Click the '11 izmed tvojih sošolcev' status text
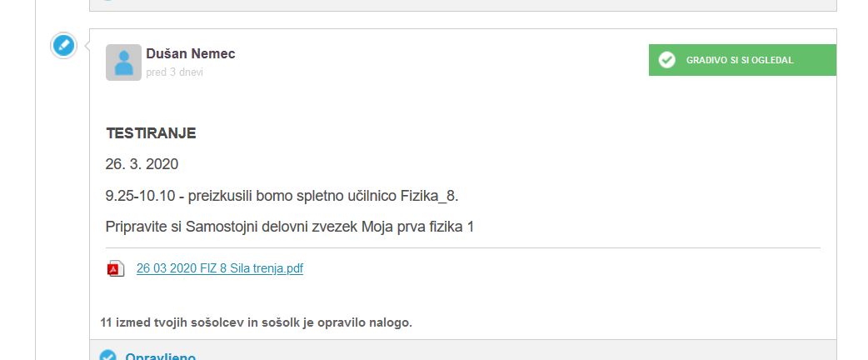The width and height of the screenshot is (868, 360). [x=257, y=322]
